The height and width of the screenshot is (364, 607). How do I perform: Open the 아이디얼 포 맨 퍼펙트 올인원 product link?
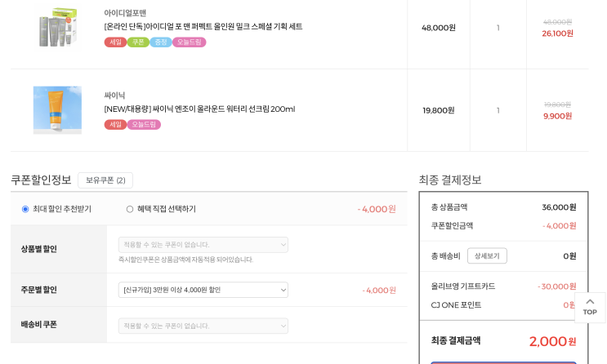pyautogui.click(x=203, y=27)
